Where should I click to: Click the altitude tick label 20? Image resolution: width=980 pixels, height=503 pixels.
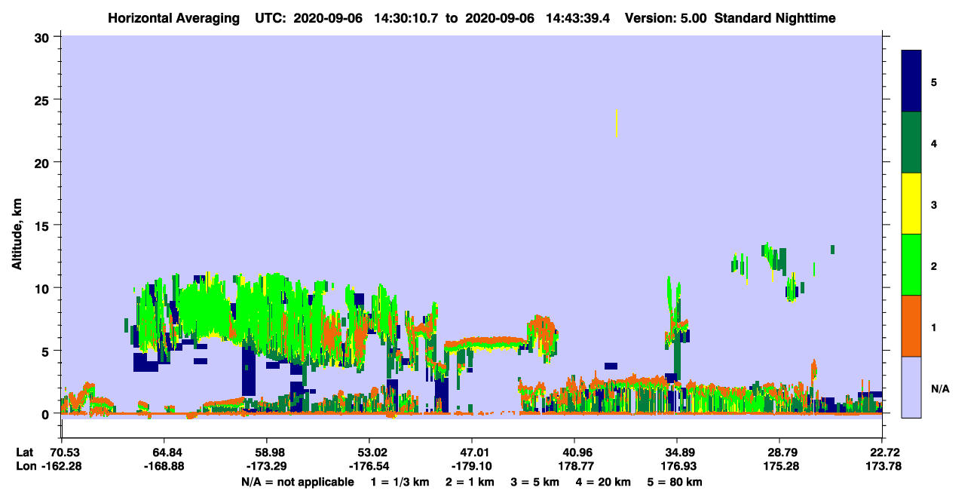point(44,163)
